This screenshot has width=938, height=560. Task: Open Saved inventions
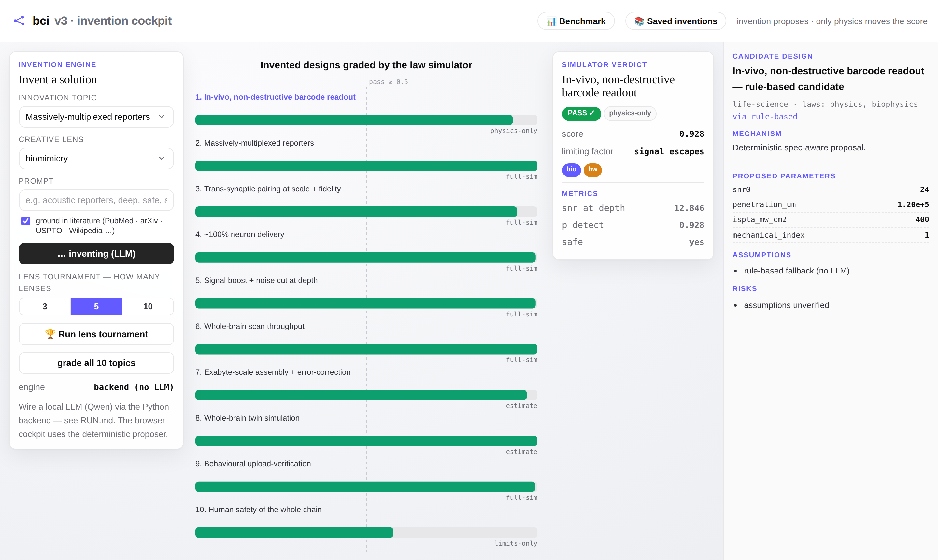pyautogui.click(x=676, y=21)
